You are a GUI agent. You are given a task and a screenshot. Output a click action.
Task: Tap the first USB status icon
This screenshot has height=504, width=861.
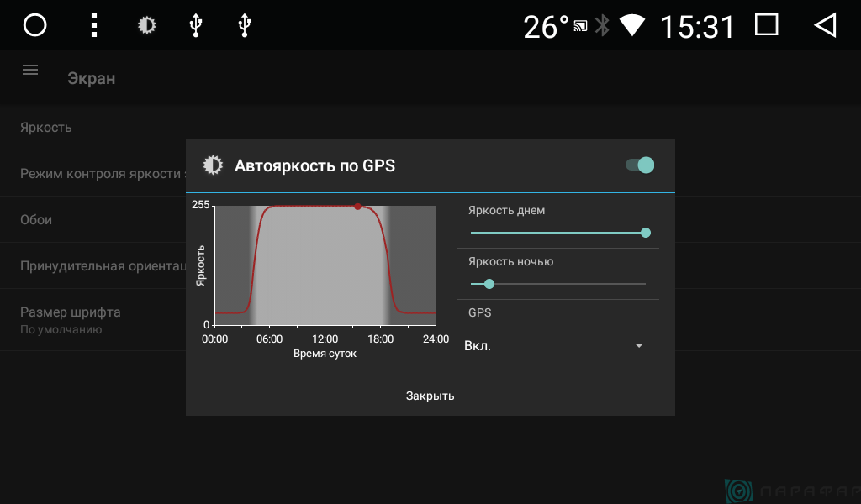[195, 25]
